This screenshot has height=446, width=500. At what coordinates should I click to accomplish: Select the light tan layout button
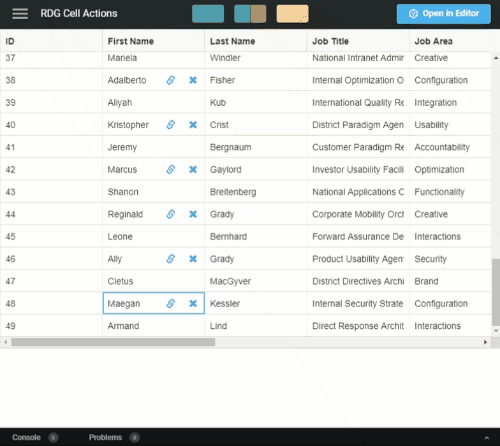(292, 14)
